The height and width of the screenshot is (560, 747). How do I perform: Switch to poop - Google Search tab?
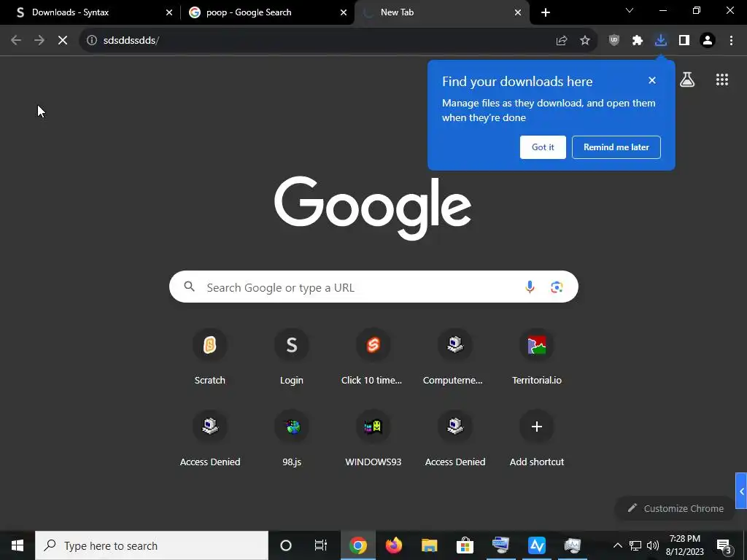268,12
